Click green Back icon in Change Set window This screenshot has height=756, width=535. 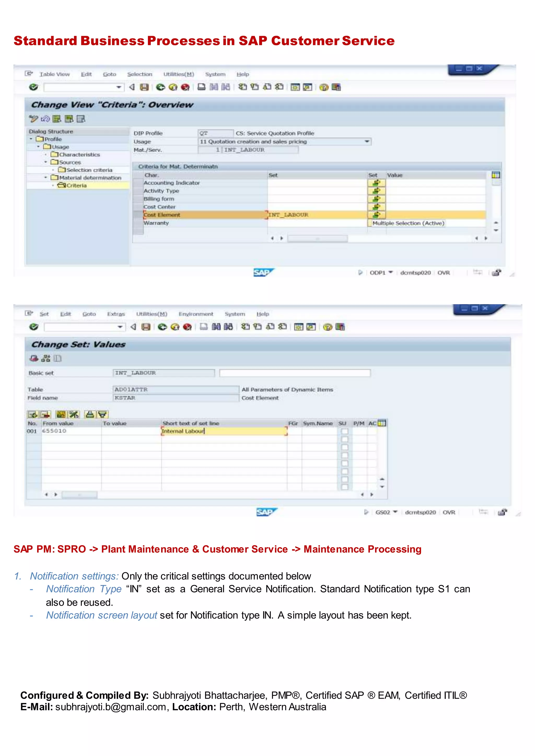click(162, 327)
